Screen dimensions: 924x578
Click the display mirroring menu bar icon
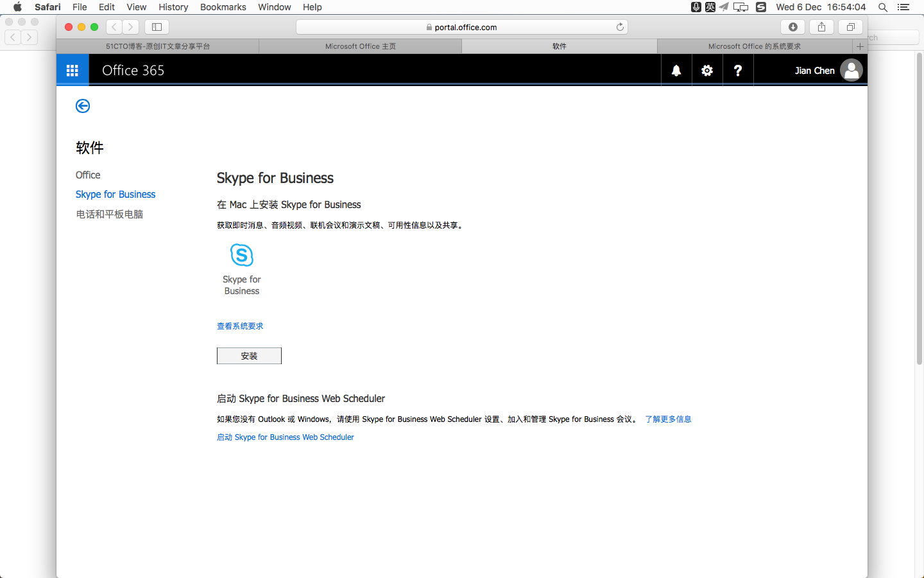tap(741, 7)
